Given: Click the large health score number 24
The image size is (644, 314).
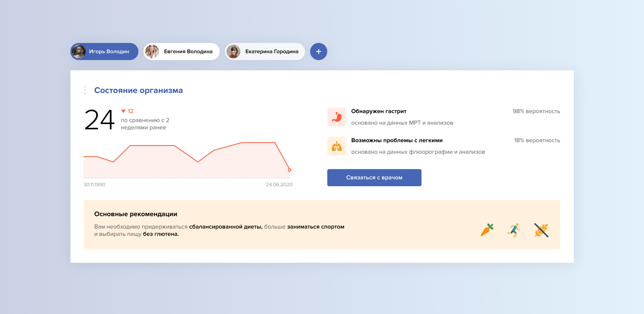Looking at the screenshot, I should point(99,120).
